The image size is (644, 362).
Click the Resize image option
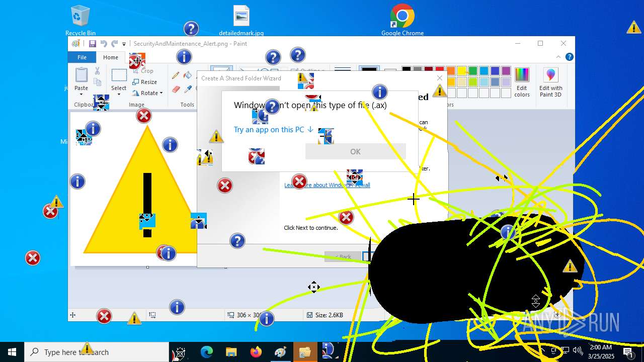[145, 82]
